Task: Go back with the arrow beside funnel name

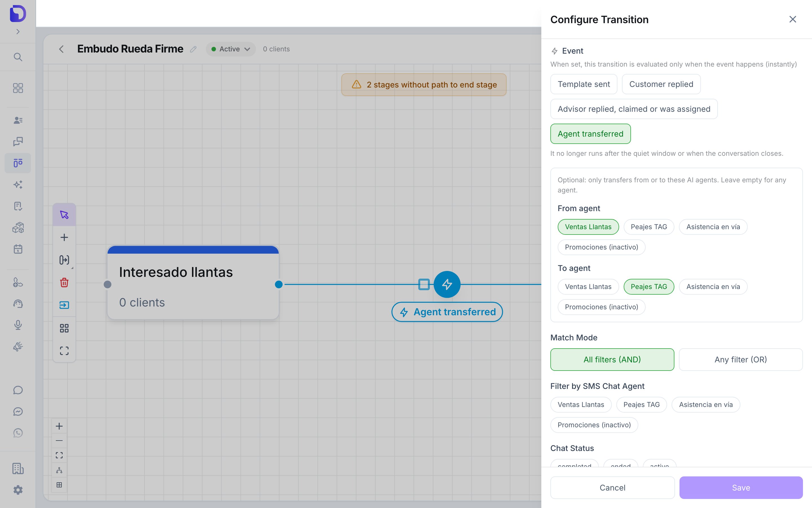Action: coord(61,49)
